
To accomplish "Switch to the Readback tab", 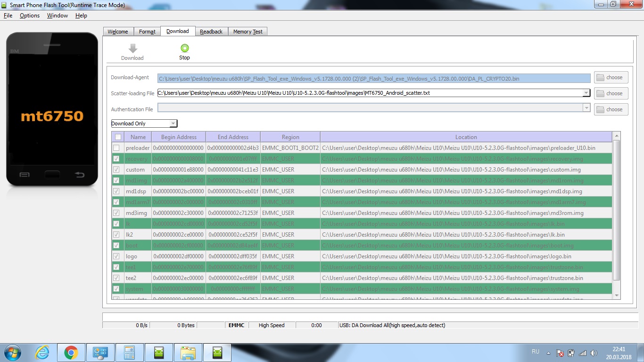I will click(x=211, y=32).
